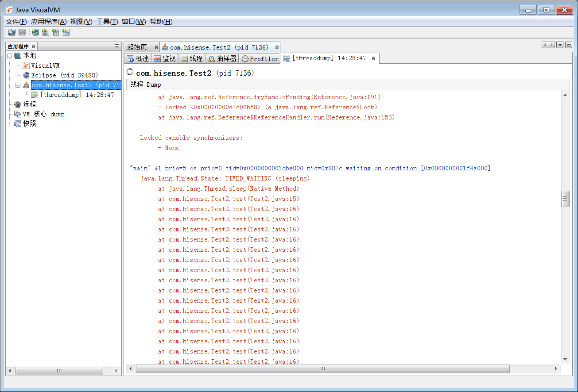Click the Add Remote Host toolbar icon

(x=35, y=32)
